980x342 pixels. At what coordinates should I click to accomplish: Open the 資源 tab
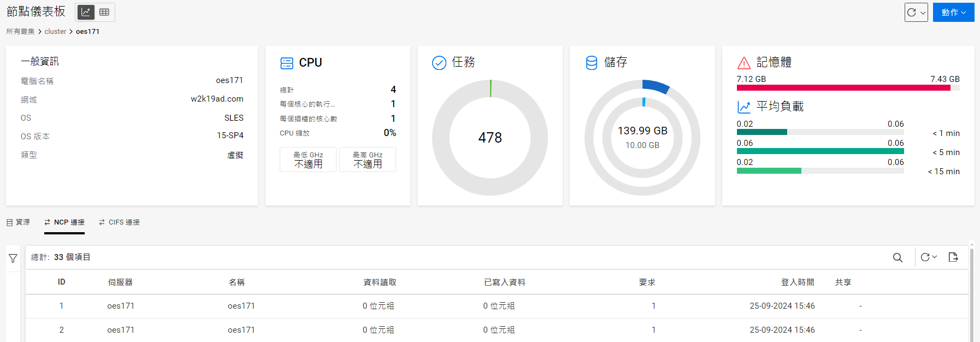18,222
